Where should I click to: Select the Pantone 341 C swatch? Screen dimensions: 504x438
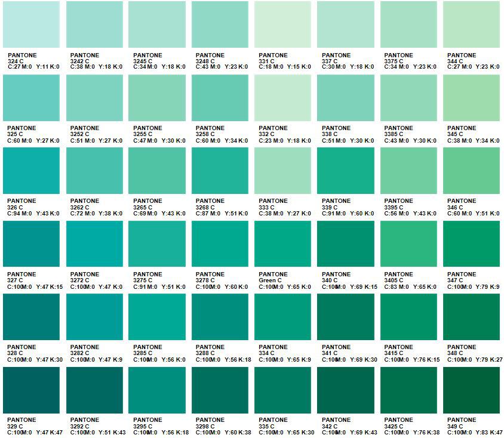[346, 317]
